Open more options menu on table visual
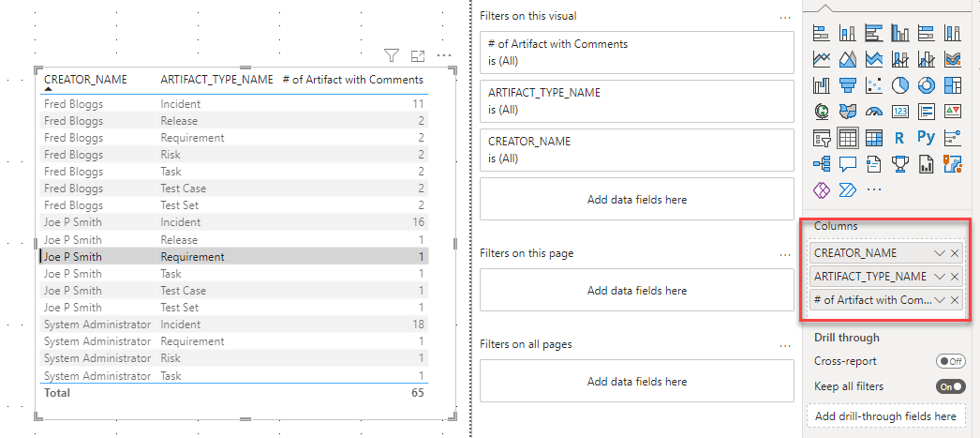Screen dimensions: 980x438 pos(444,56)
